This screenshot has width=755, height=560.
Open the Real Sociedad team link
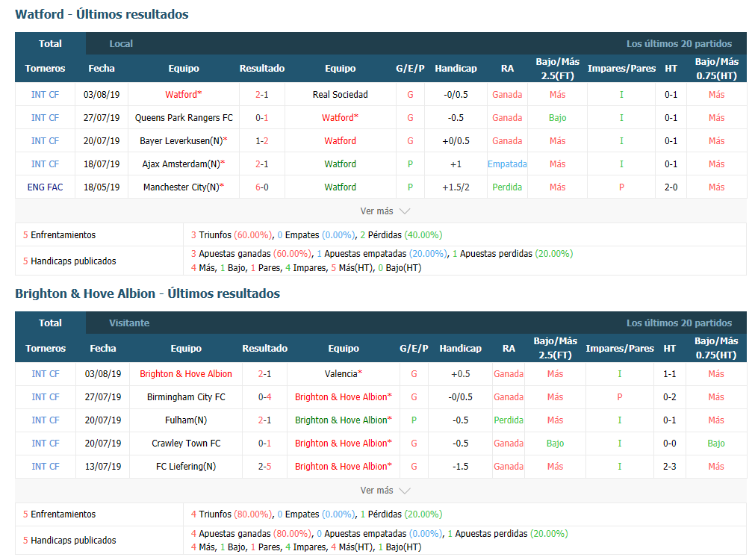point(340,95)
